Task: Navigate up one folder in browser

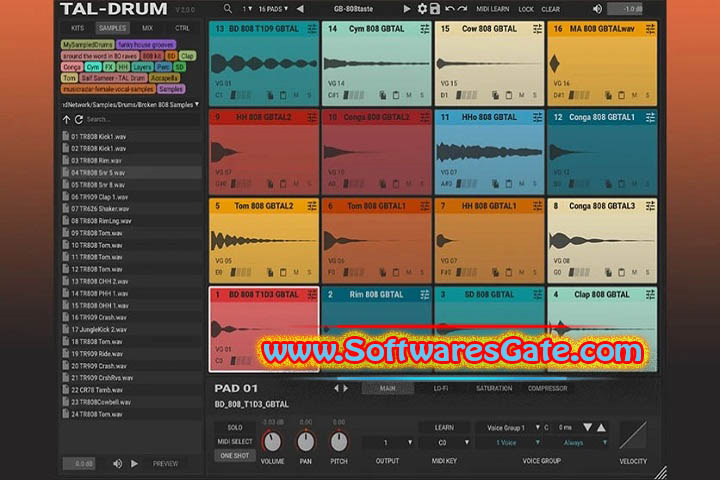Action: coord(67,119)
